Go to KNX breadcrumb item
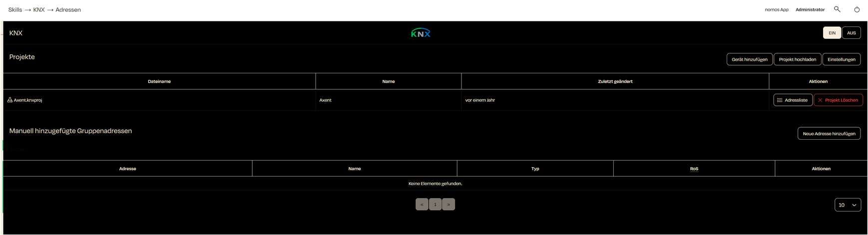Image resolution: width=868 pixels, height=235 pixels. click(x=39, y=9)
